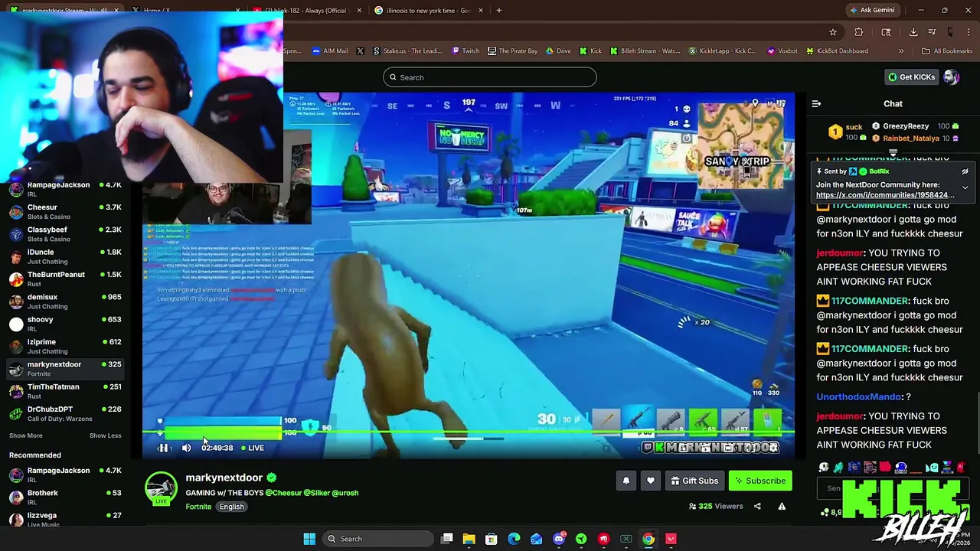Switch to illinois to new york time tab
The width and height of the screenshot is (980, 551).
point(427,11)
